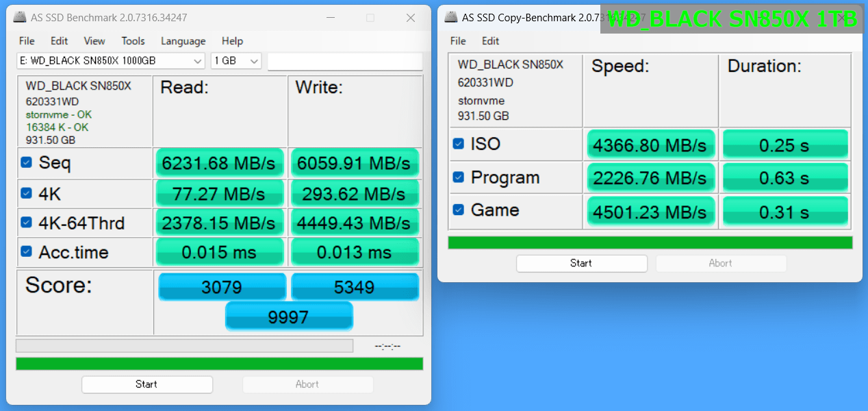Open the Language menu

coord(183,41)
